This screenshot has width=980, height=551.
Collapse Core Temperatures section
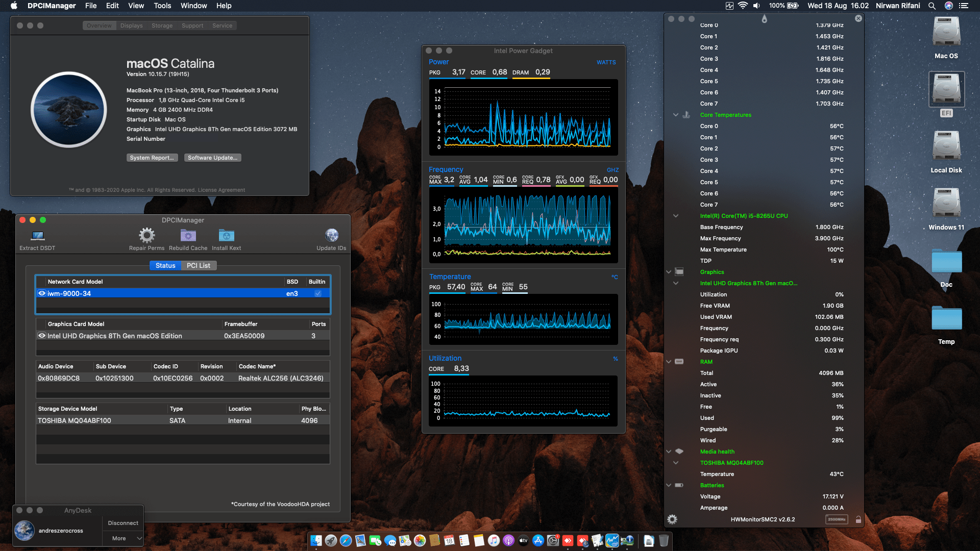676,115
